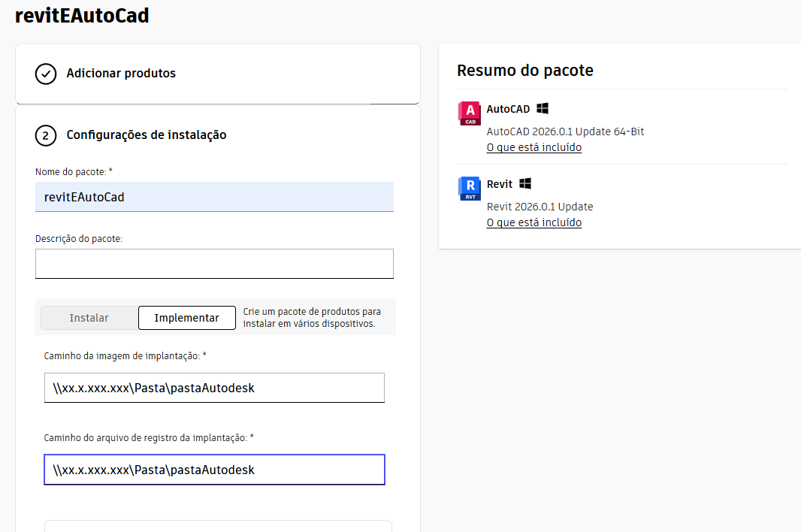This screenshot has height=532, width=801.
Task: Click the Caminho do arquivo de registro field
Action: click(x=215, y=470)
